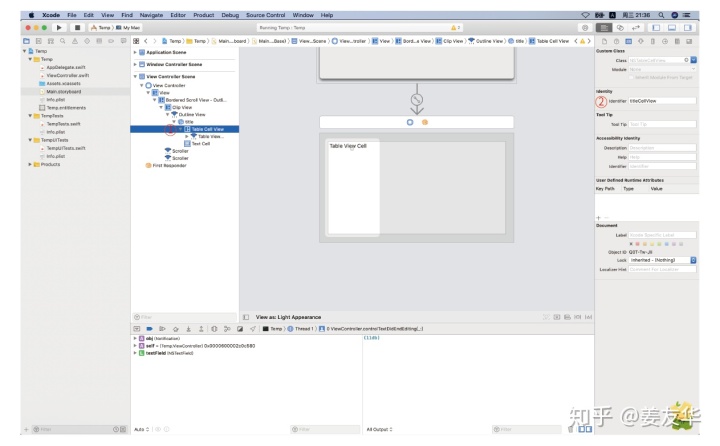Show the version editor button
720x446 pixels.
click(x=636, y=28)
